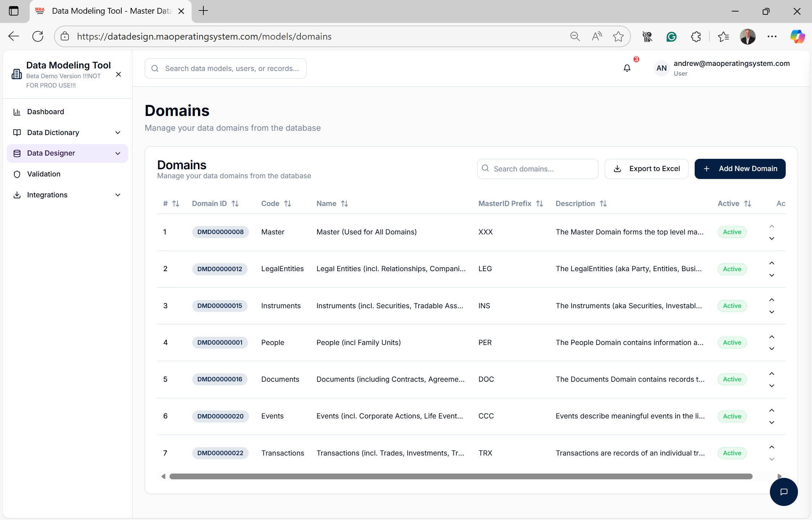Add page to favorites star icon
The height and width of the screenshot is (520, 812).
[618, 36]
